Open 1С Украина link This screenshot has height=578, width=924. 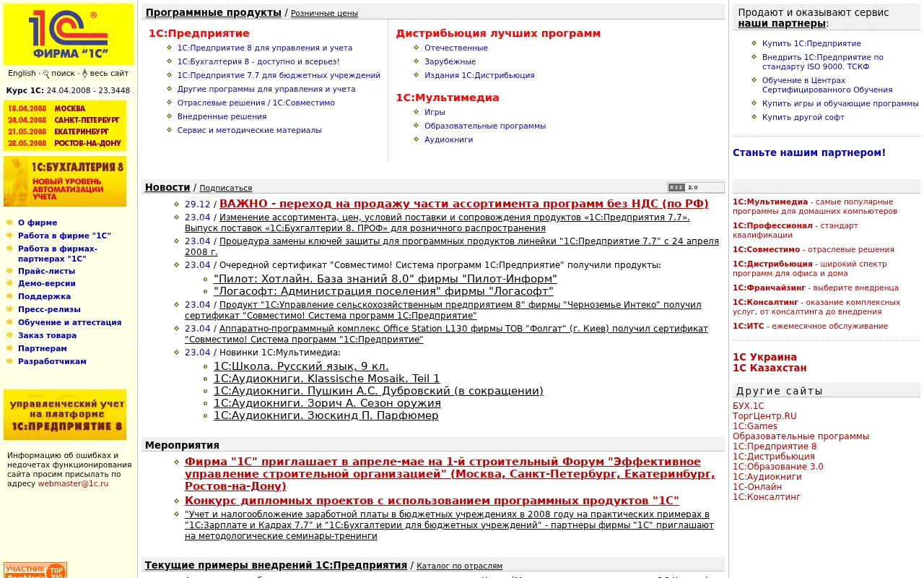pos(765,357)
